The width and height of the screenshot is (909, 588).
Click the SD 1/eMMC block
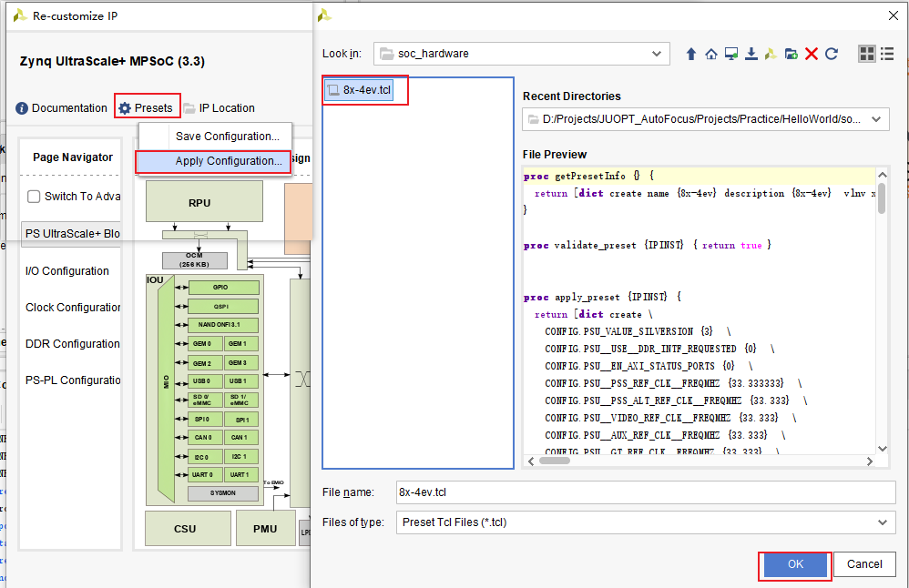tap(241, 400)
